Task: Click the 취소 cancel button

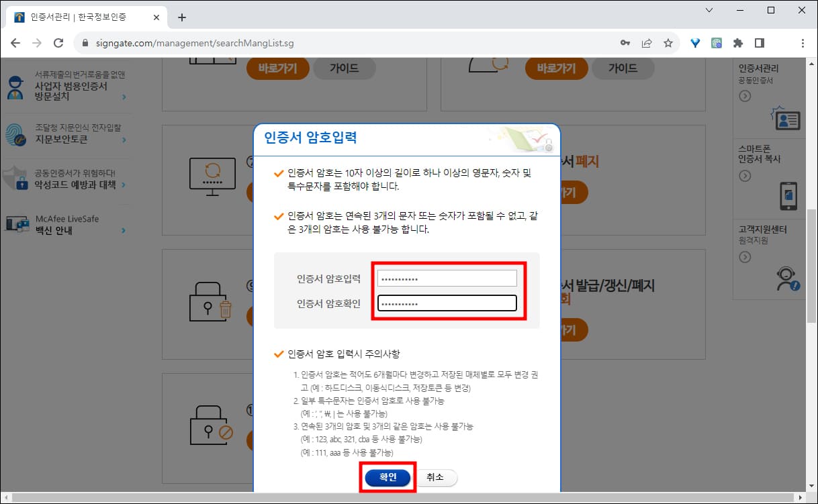Action: click(437, 478)
